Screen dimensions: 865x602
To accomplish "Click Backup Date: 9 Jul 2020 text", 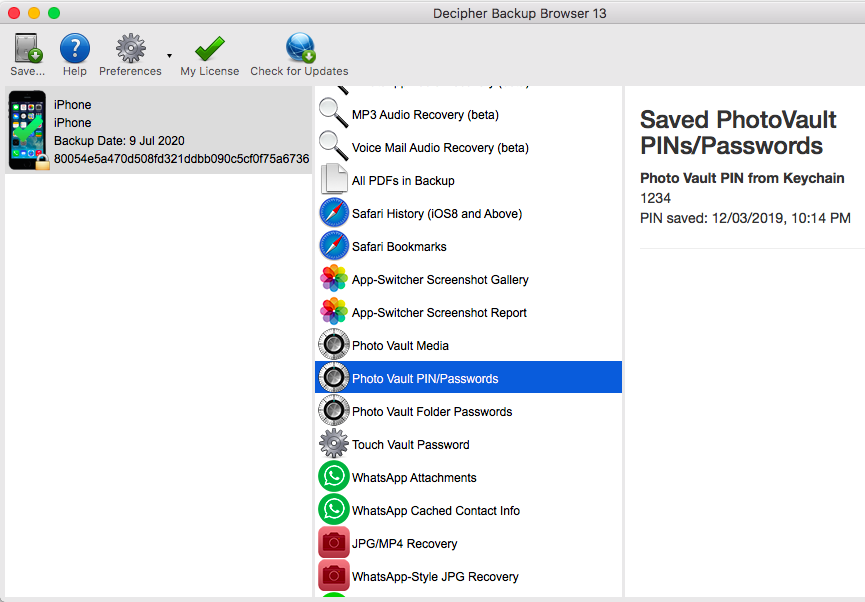I will pyautogui.click(x=119, y=141).
